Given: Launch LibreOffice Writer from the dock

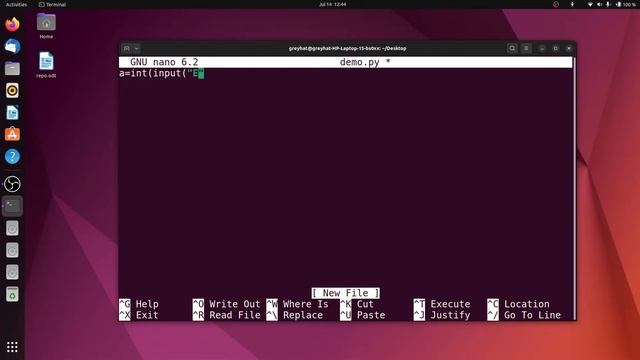Looking at the screenshot, I should click(12, 112).
